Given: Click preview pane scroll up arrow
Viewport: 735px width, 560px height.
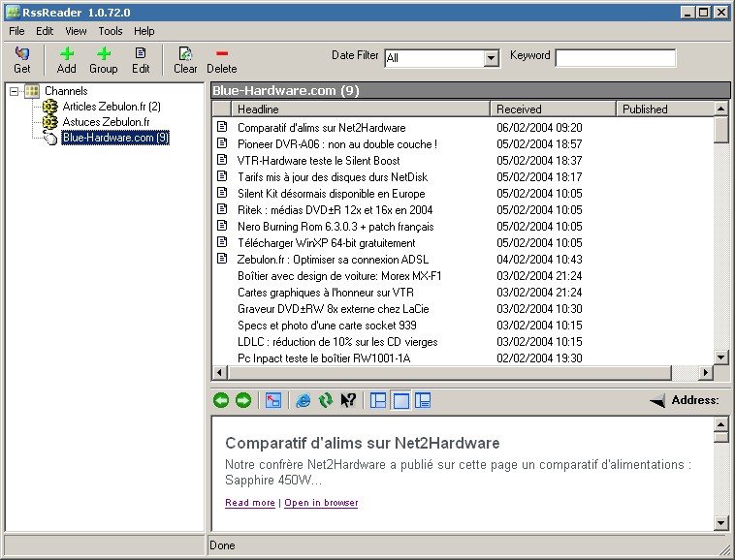Looking at the screenshot, I should click(720, 424).
